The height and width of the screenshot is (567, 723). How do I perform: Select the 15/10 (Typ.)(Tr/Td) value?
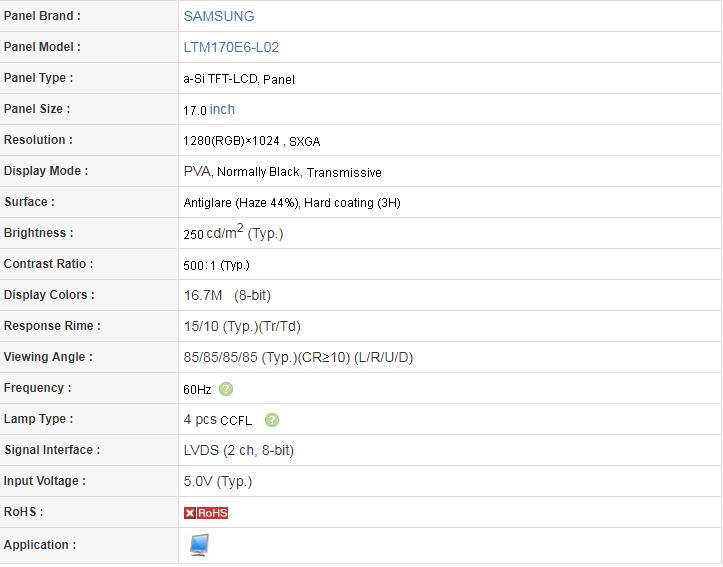pyautogui.click(x=242, y=327)
